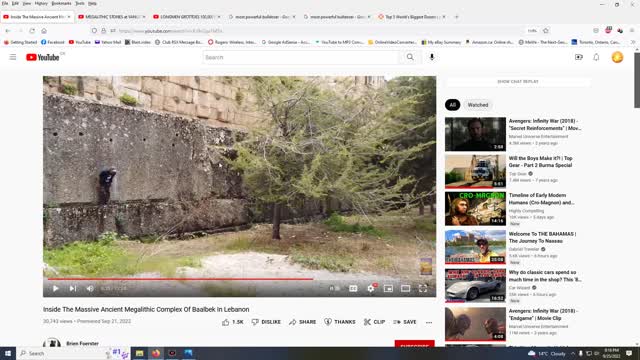
Task: Show more bookmarks chevron
Action: 633,42
